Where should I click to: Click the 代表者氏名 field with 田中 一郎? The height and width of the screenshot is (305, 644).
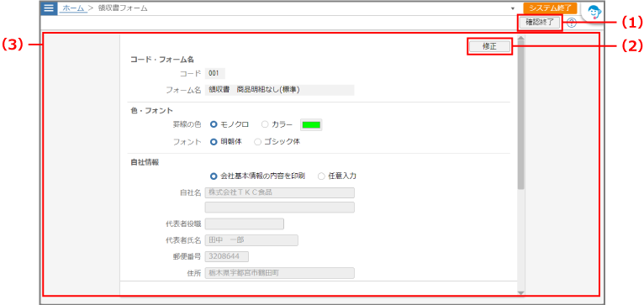(251, 240)
